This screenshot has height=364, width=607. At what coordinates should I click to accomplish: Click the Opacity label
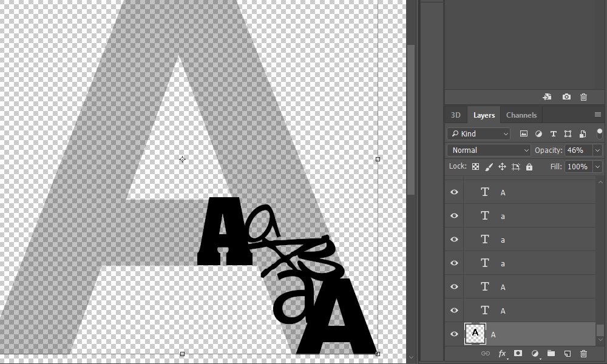point(548,150)
